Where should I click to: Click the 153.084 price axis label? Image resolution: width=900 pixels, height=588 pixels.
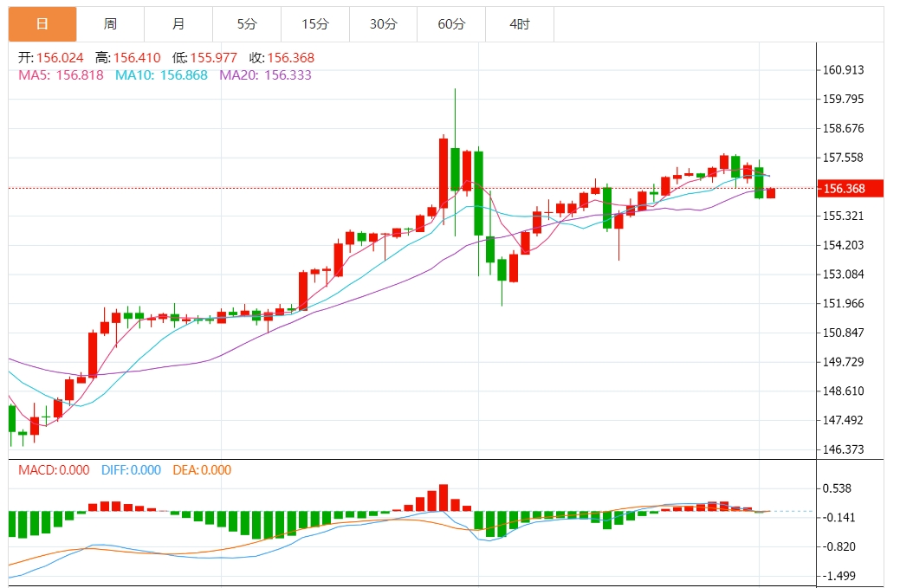pos(843,275)
